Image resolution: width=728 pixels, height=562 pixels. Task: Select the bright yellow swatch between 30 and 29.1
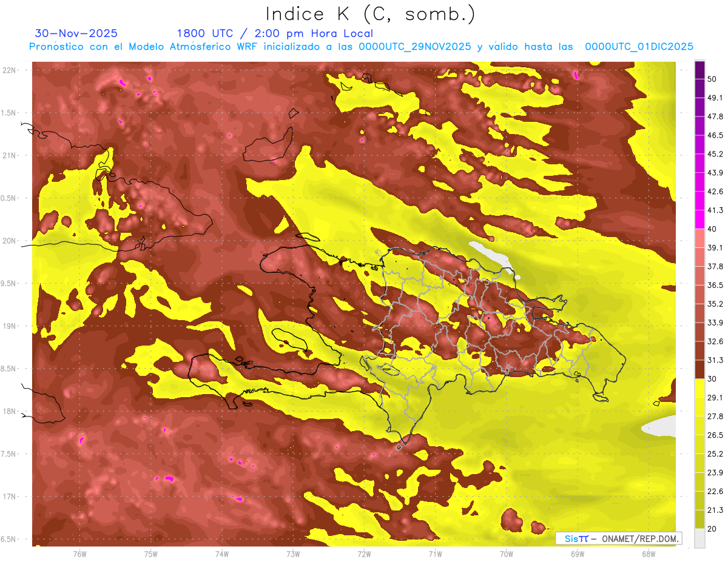pos(699,388)
